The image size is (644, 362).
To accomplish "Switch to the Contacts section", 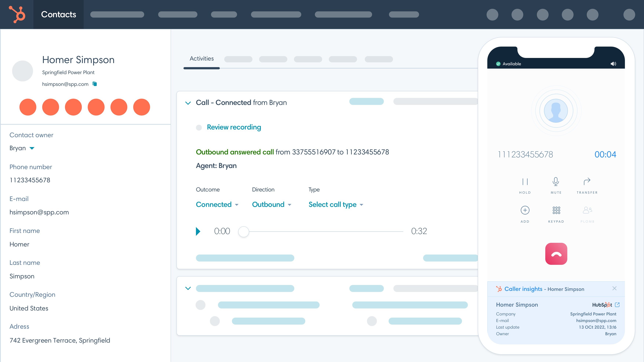I will point(58,14).
